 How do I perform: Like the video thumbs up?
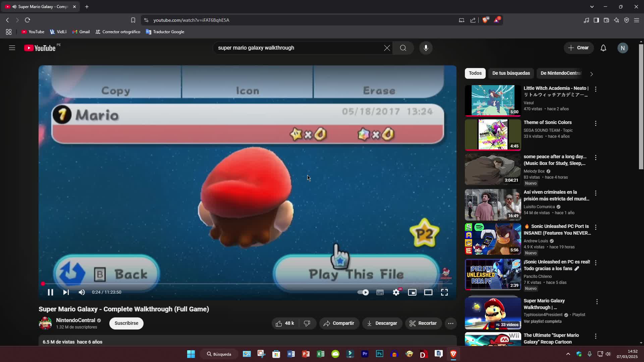click(285, 323)
